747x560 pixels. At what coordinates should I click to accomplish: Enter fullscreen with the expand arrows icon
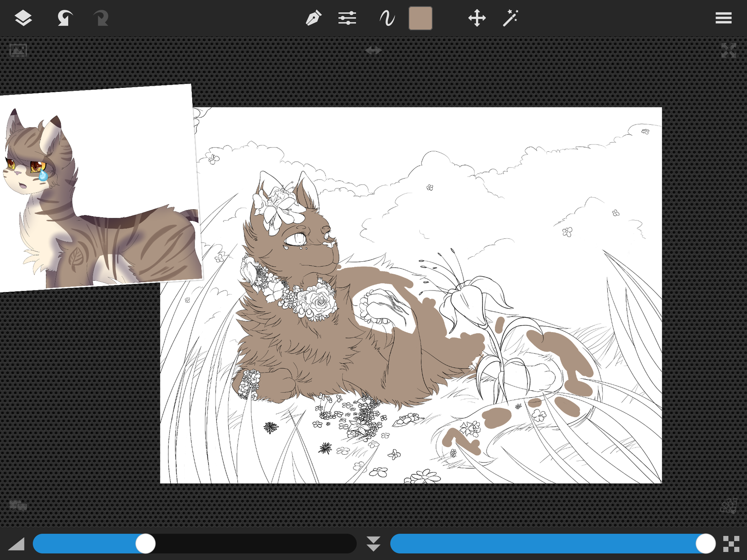728,51
